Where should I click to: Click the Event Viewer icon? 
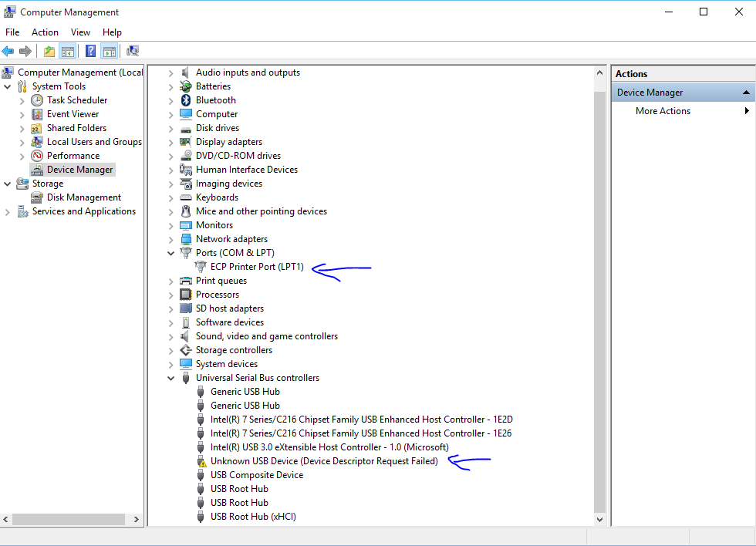pyautogui.click(x=37, y=114)
